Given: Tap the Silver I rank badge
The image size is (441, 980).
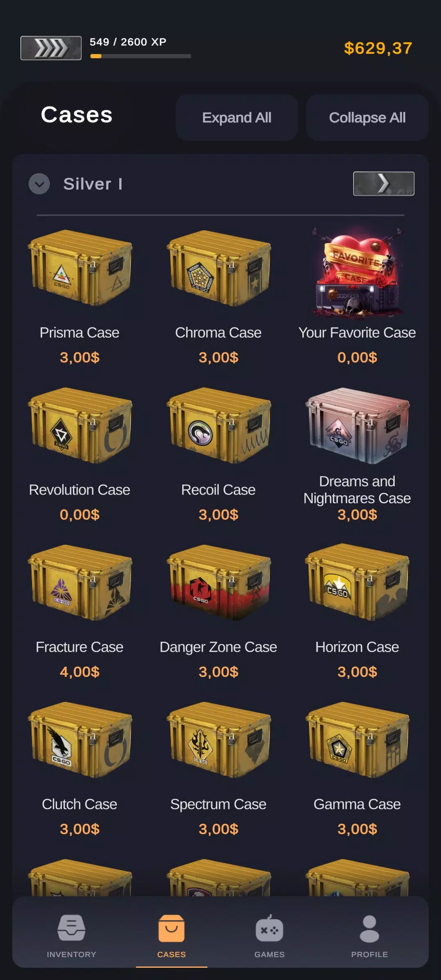Looking at the screenshot, I should coord(384,184).
